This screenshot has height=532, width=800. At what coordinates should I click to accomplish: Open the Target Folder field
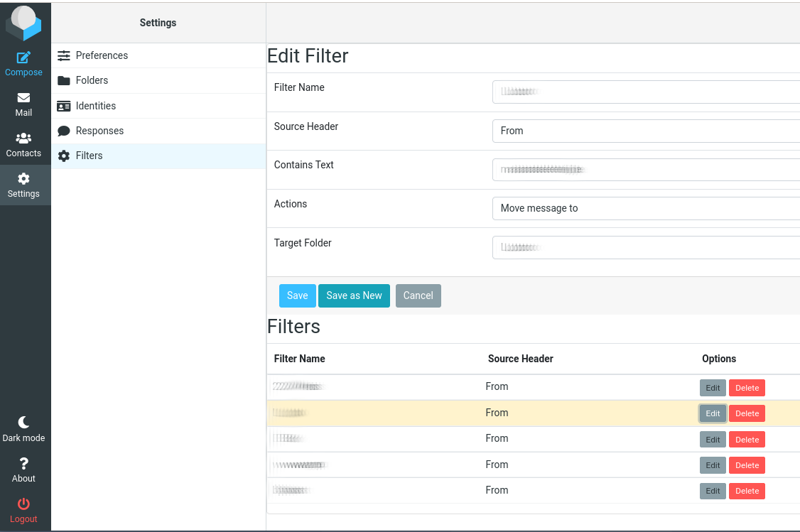click(x=646, y=247)
